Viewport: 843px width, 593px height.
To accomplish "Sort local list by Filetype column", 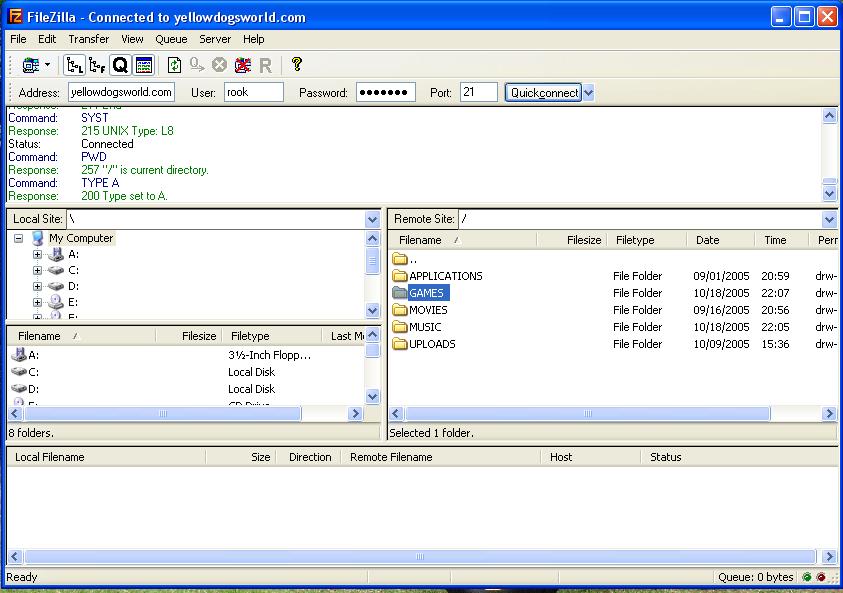I will point(272,336).
